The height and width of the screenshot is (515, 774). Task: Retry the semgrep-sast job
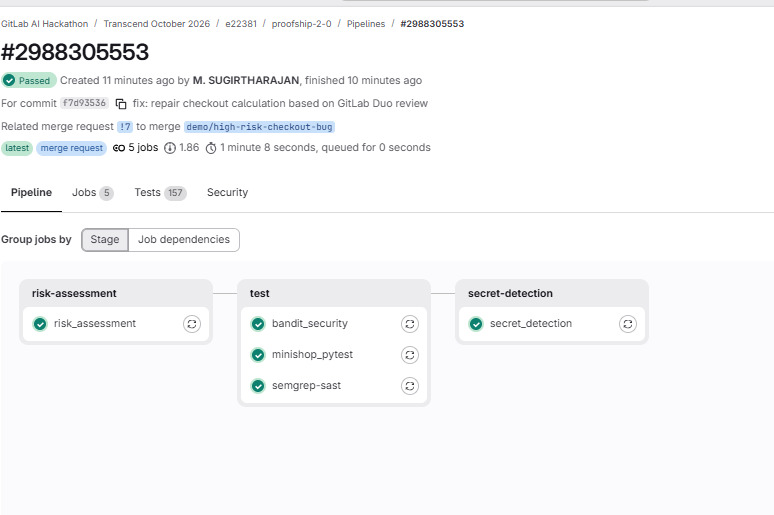tap(410, 386)
